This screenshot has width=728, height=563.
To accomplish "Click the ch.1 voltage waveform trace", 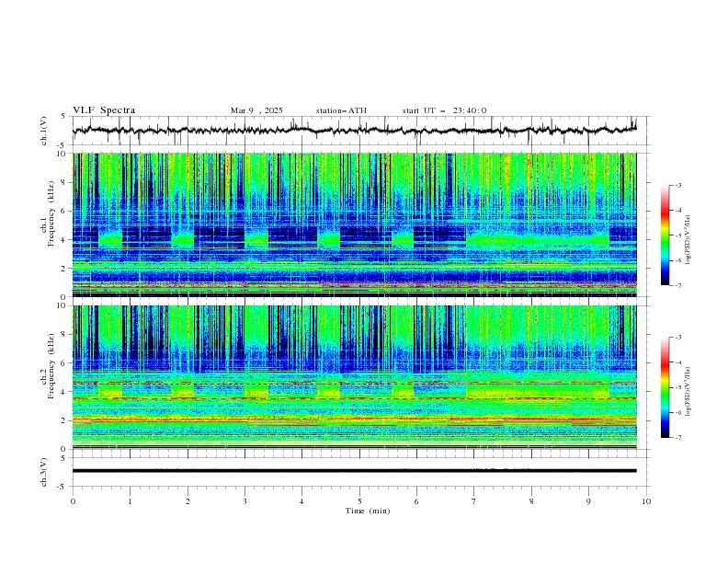I will click(354, 130).
